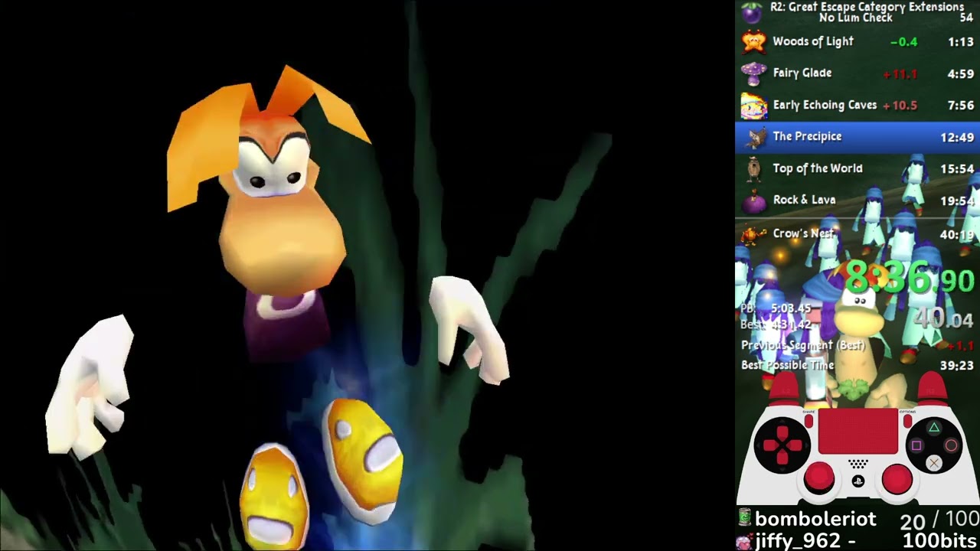
Task: Click the Rock & Lava split icon
Action: coord(754,201)
